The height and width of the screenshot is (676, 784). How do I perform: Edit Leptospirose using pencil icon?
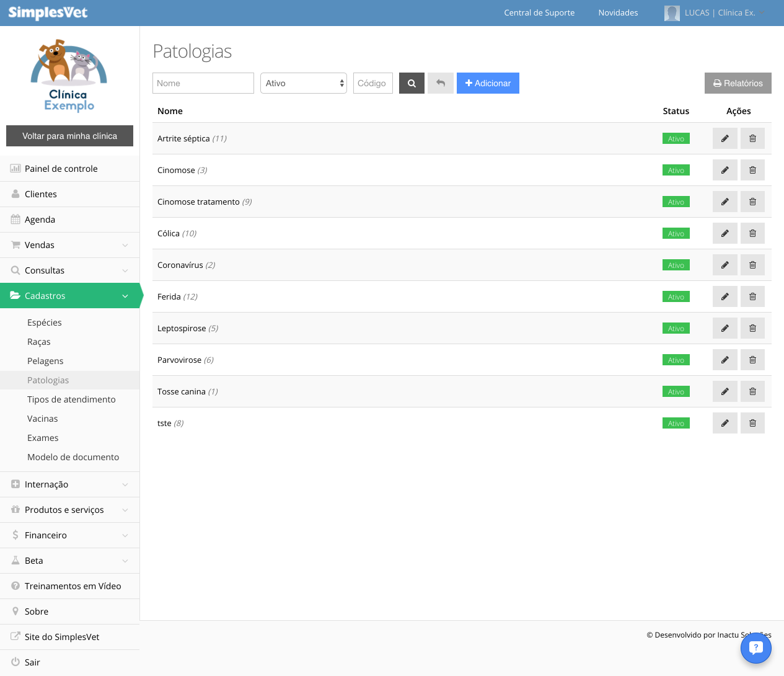725,328
